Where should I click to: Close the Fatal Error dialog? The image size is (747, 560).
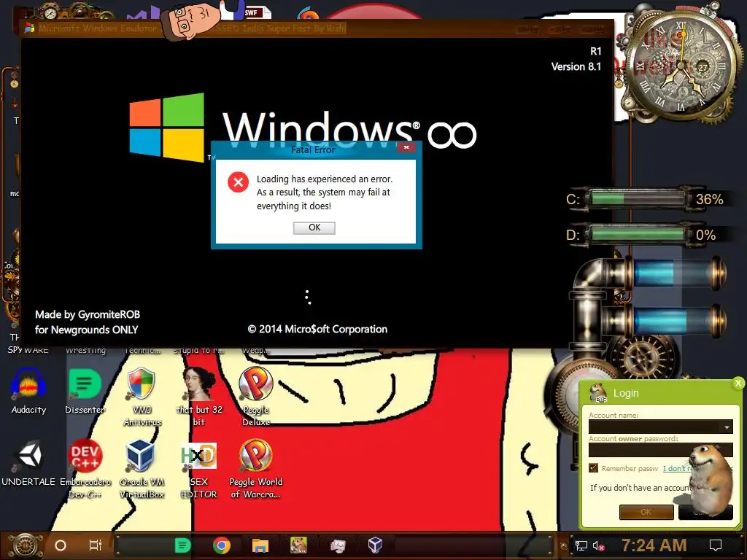[406, 147]
